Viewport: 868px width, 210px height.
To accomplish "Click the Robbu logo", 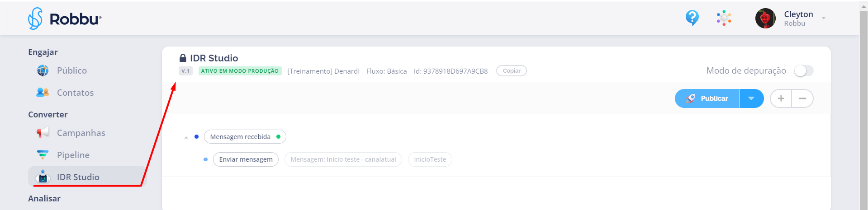I will [x=64, y=19].
